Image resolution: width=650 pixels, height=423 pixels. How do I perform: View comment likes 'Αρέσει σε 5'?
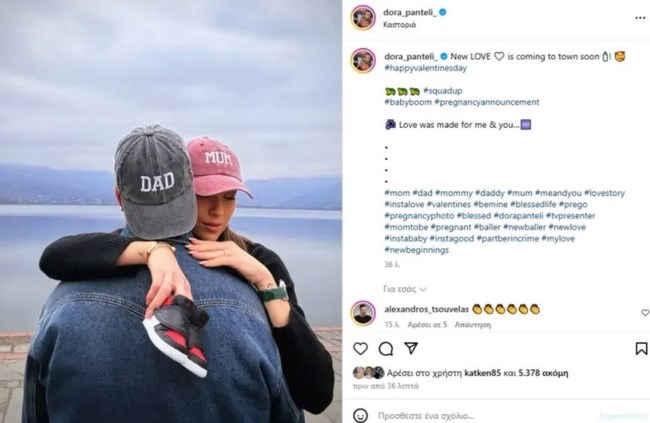click(427, 325)
